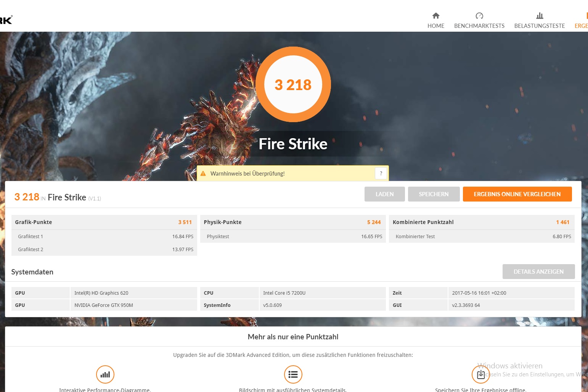Click the Benchmarktests gauge icon
The image size is (588, 392).
click(479, 16)
